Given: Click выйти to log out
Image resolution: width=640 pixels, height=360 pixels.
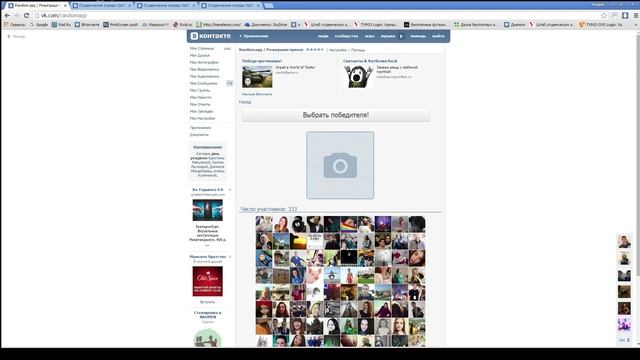Looking at the screenshot, I should [438, 36].
